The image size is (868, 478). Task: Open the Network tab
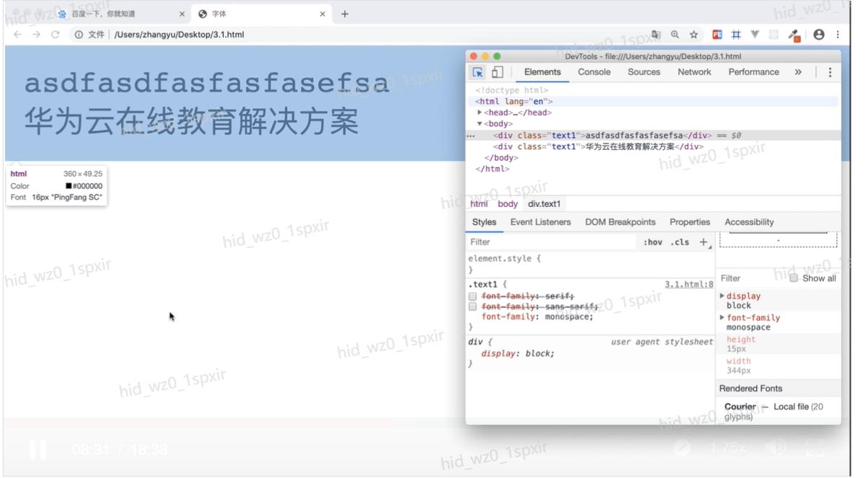click(694, 72)
